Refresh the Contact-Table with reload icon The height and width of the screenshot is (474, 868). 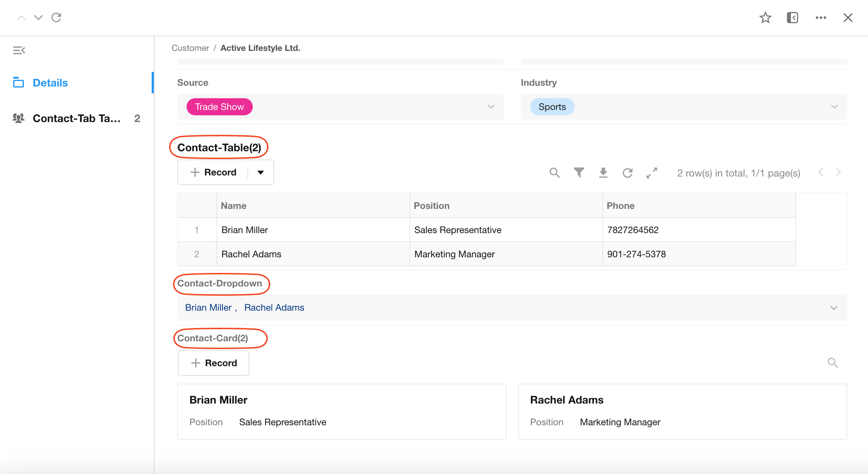pos(627,173)
